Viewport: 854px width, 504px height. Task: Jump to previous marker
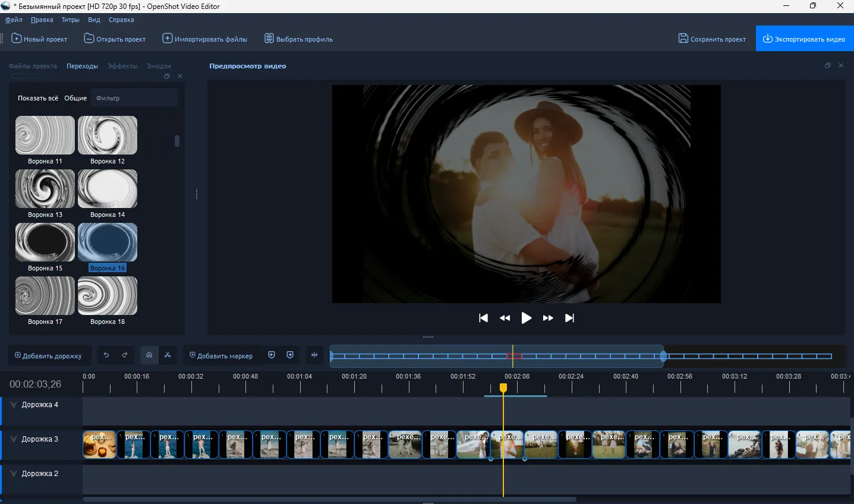click(x=272, y=355)
